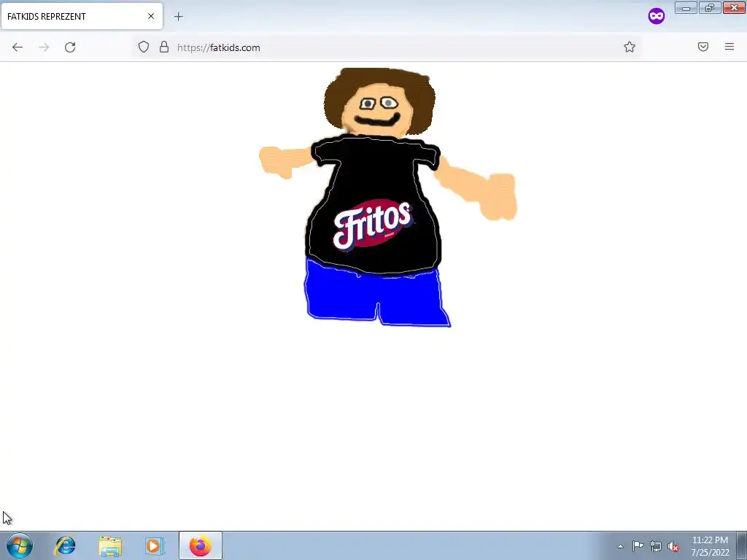Open the Action Center flag icon
Image resolution: width=747 pixels, height=560 pixels.
click(638, 546)
